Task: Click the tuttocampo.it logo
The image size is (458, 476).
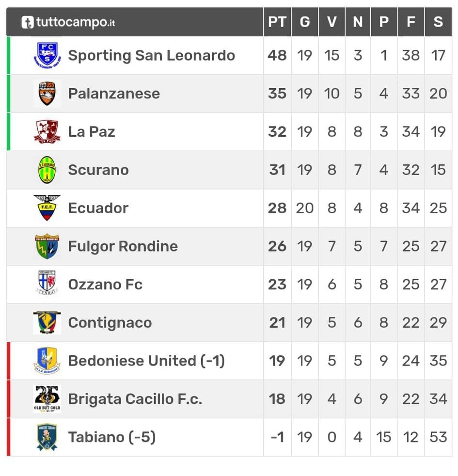Action: pos(68,22)
